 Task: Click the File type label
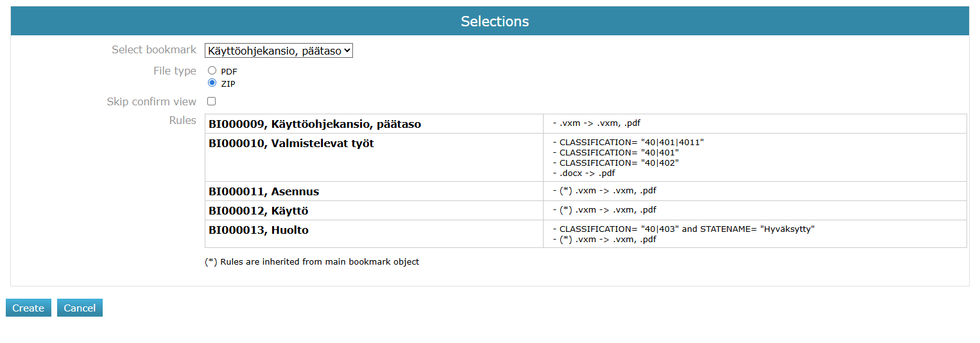175,71
